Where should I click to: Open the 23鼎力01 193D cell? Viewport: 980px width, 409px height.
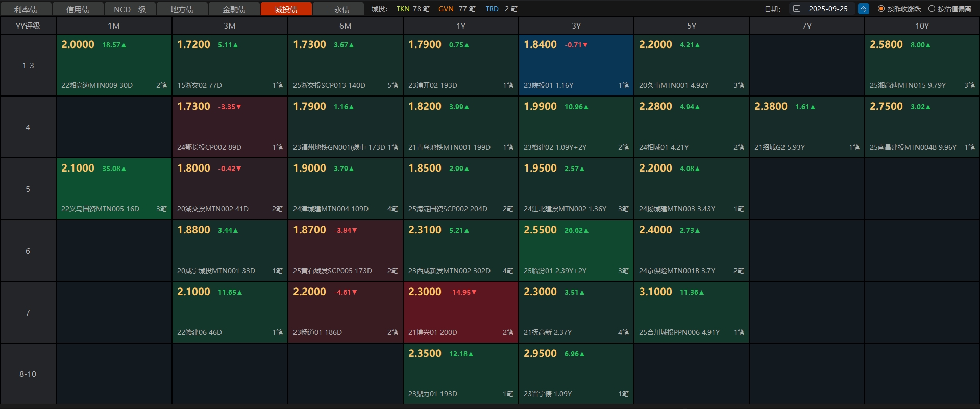click(x=461, y=374)
